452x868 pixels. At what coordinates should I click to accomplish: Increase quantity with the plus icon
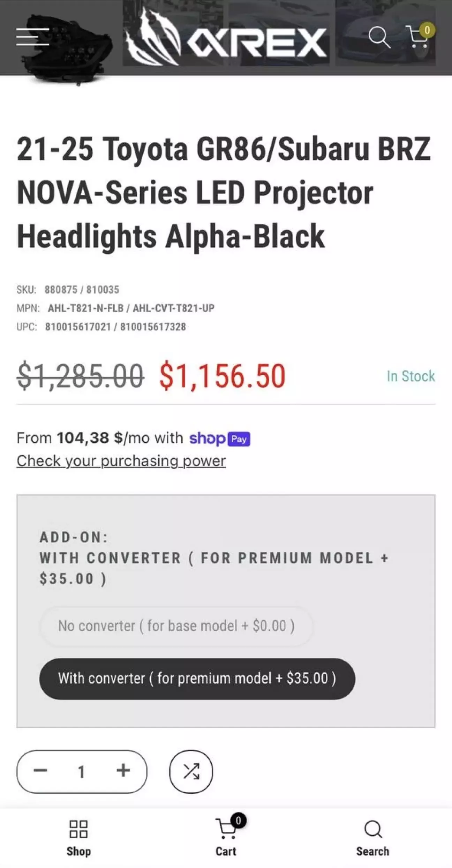123,770
